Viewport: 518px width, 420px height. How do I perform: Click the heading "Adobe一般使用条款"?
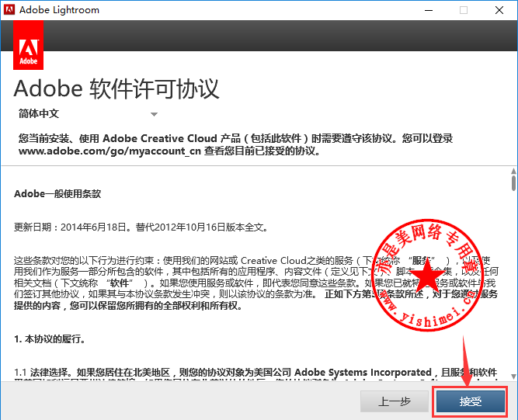point(57,194)
